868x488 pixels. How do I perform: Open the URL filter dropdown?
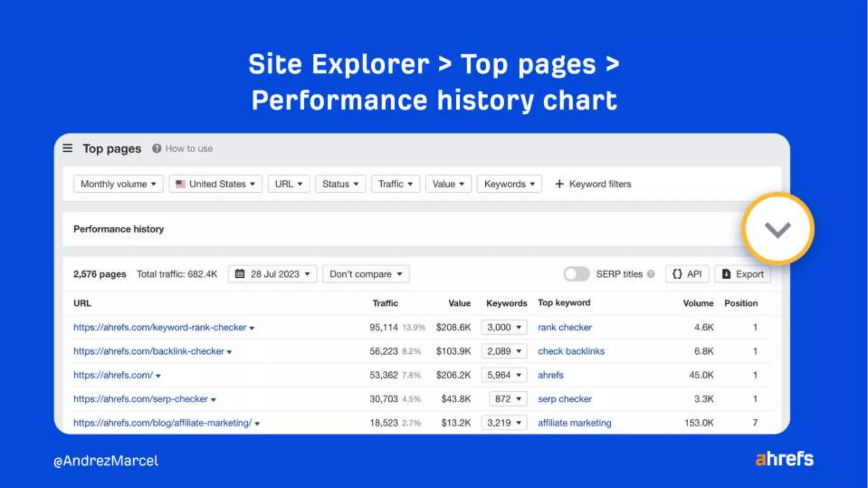point(289,184)
